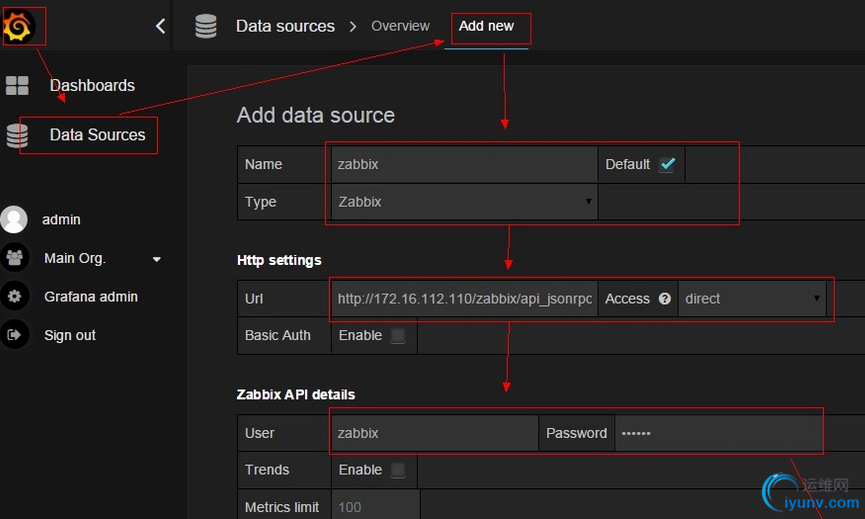Open the Grafana admin link
865x519 pixels.
(x=91, y=297)
